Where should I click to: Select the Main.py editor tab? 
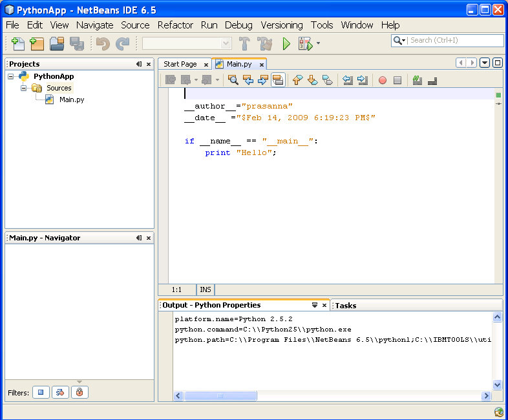click(x=239, y=64)
